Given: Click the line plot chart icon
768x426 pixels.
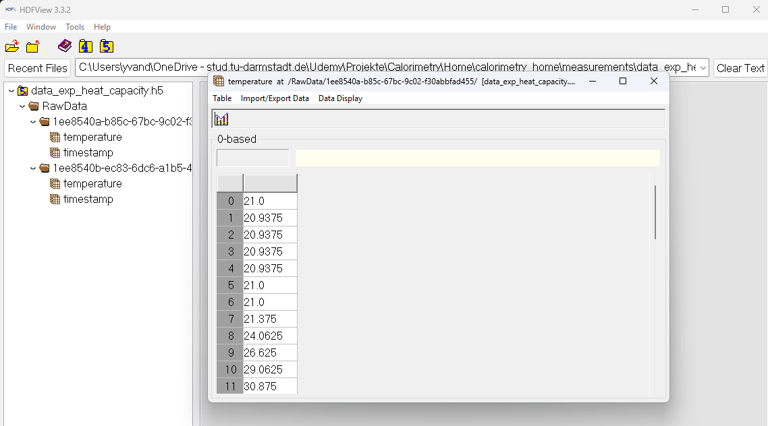Looking at the screenshot, I should [x=221, y=119].
